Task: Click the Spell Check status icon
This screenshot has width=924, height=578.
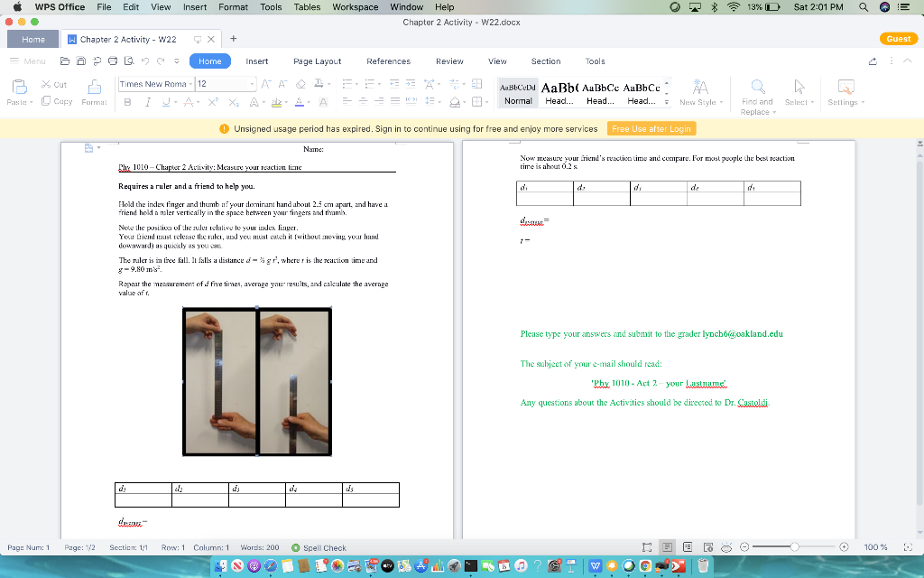Action: (296, 547)
